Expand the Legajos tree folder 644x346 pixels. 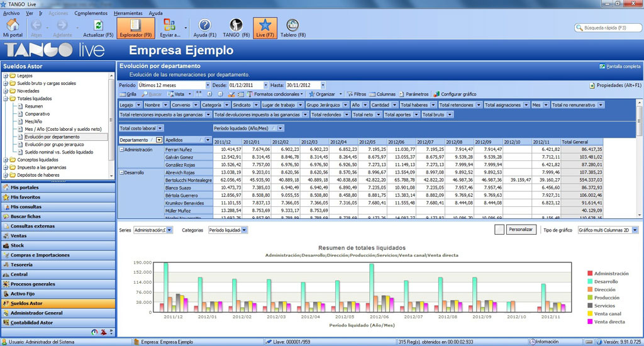(x=6, y=75)
